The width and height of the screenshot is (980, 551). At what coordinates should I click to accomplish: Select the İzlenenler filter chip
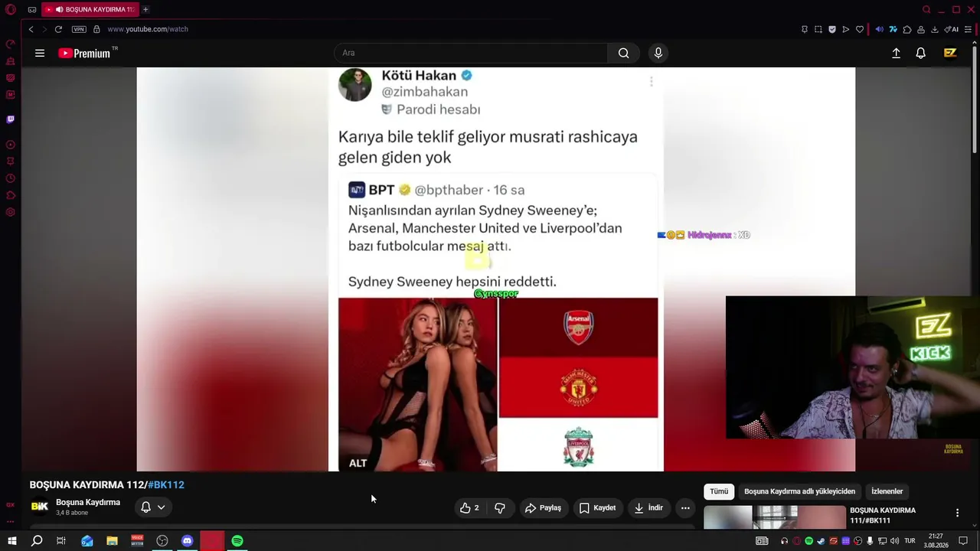pyautogui.click(x=887, y=491)
